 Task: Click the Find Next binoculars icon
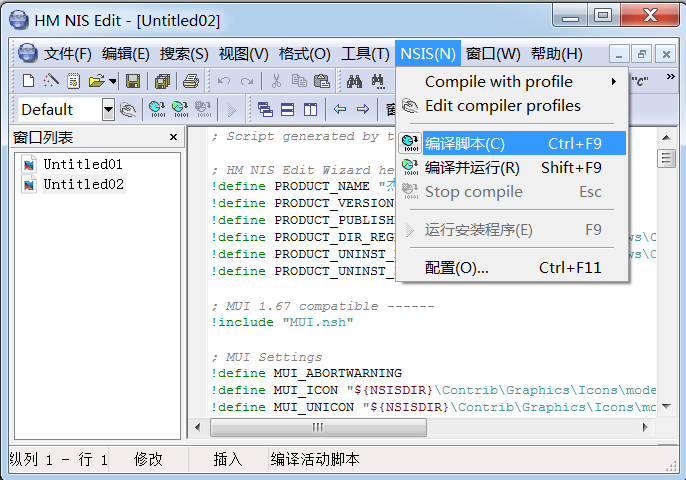point(378,81)
